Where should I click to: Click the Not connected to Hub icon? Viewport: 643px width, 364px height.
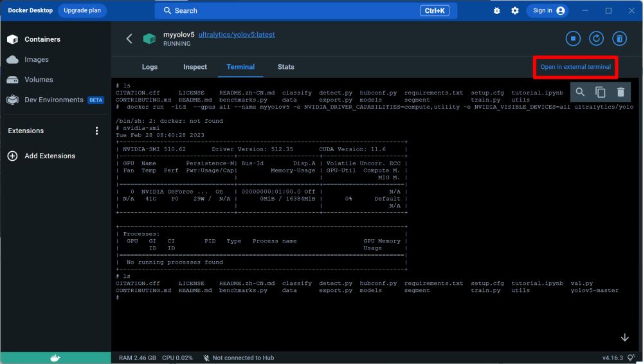tap(206, 358)
